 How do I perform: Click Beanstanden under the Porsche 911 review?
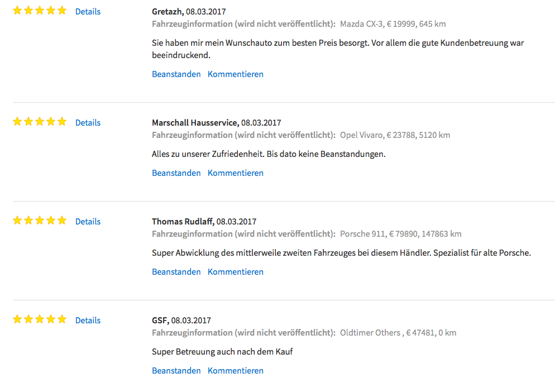click(x=176, y=271)
